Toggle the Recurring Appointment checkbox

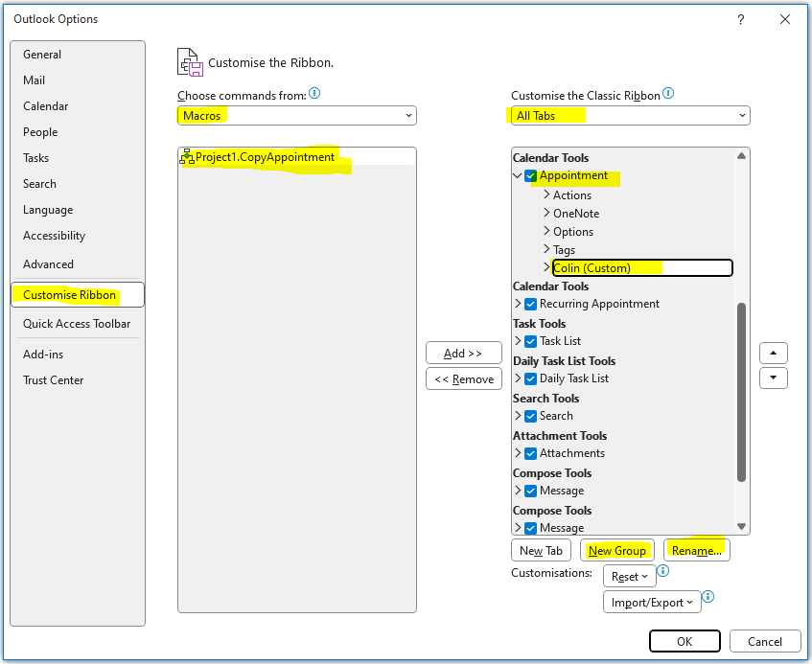point(530,304)
